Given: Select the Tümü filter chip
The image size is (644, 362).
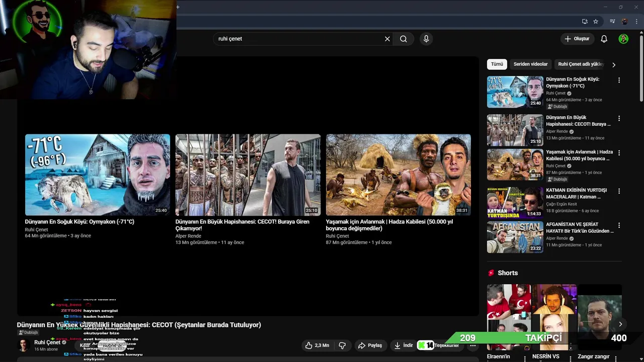Looking at the screenshot, I should pos(497,64).
